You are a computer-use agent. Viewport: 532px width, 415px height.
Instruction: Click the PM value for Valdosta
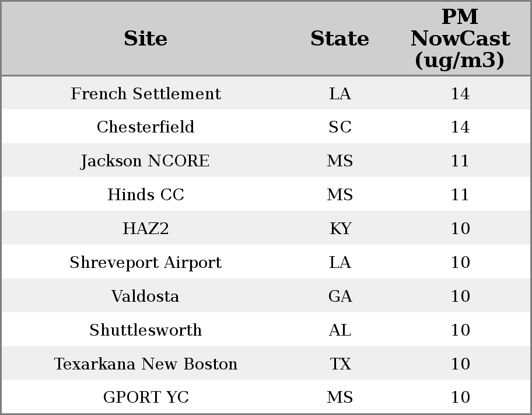[460, 296]
